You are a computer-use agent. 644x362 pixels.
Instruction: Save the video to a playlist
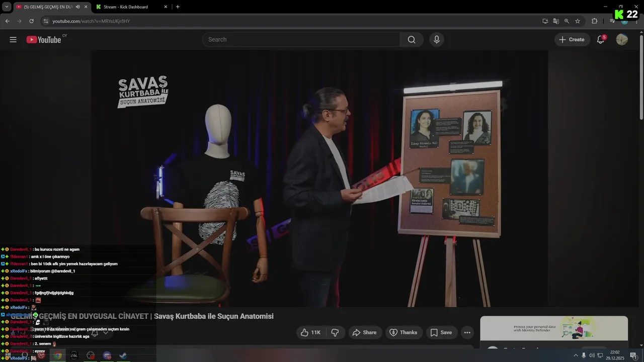tap(441, 332)
